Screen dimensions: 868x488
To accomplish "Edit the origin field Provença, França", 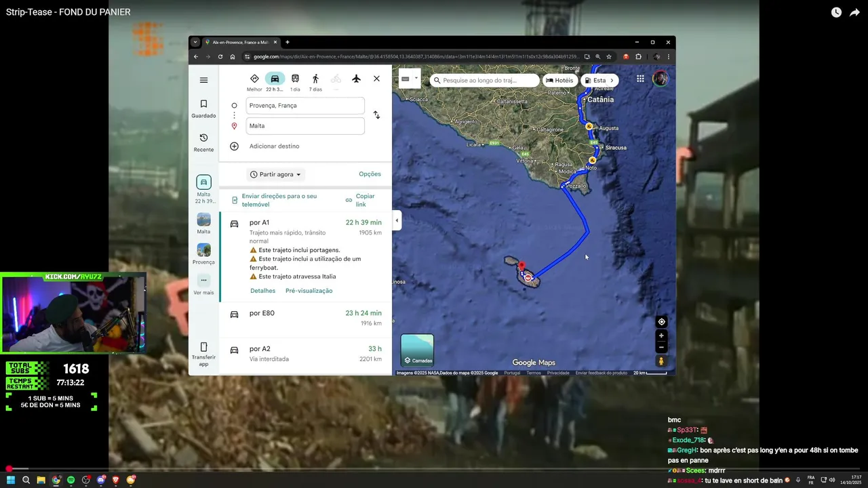I will [x=305, y=105].
